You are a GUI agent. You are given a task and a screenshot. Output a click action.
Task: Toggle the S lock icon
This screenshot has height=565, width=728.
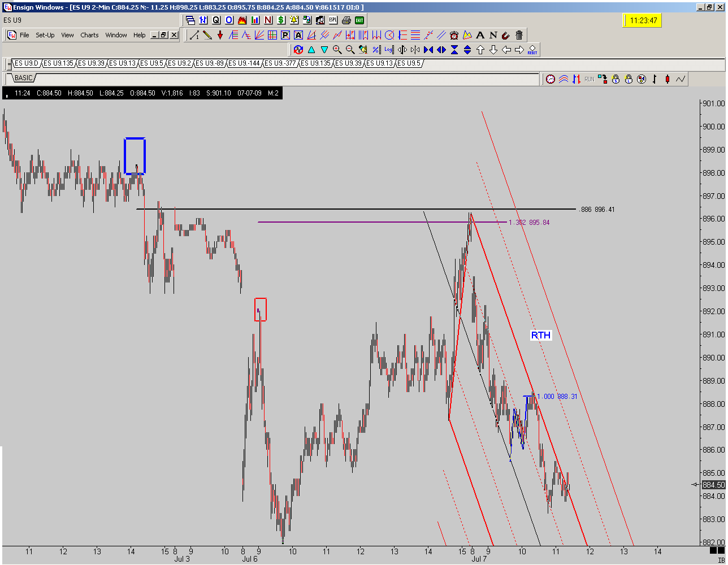coord(616,79)
